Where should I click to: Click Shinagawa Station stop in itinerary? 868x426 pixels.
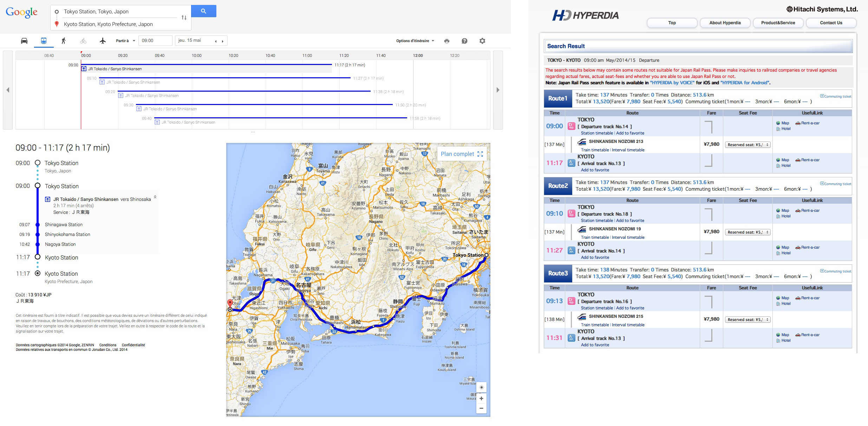coord(64,225)
